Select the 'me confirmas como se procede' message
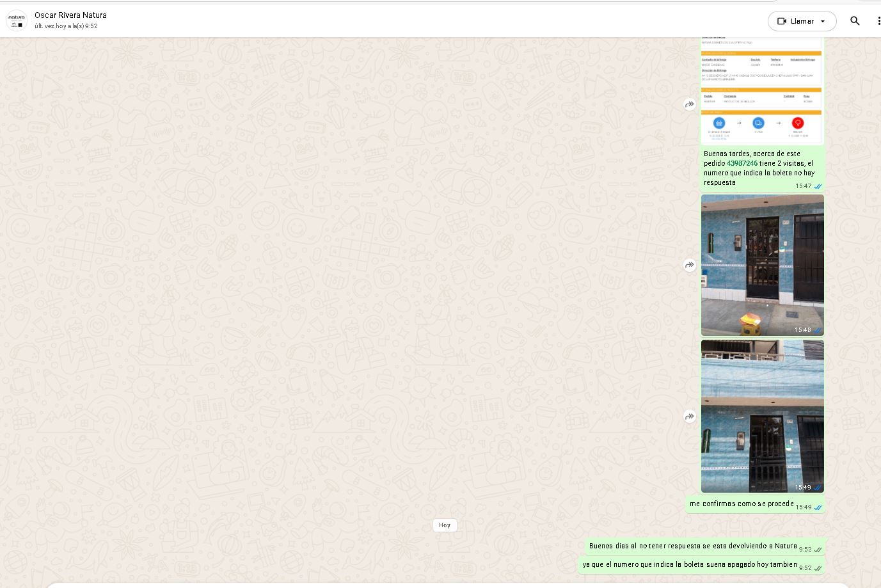Viewport: 881px width, 588px height. pos(741,504)
